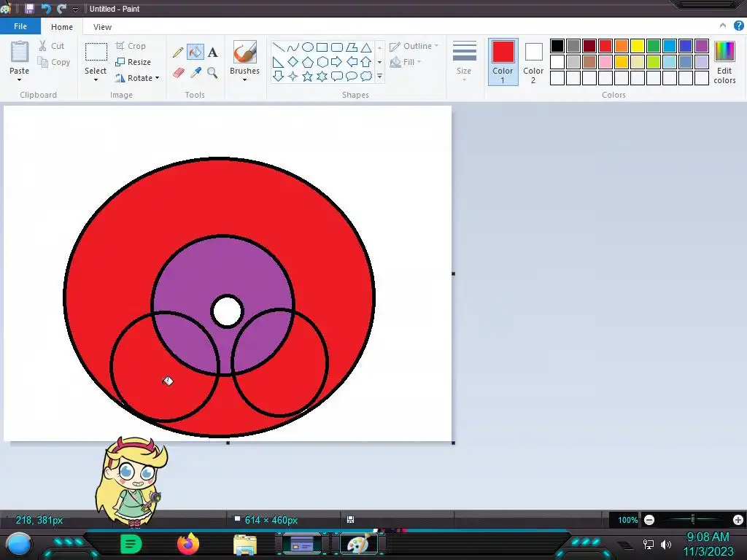Choose the Curve shape

pos(293,47)
